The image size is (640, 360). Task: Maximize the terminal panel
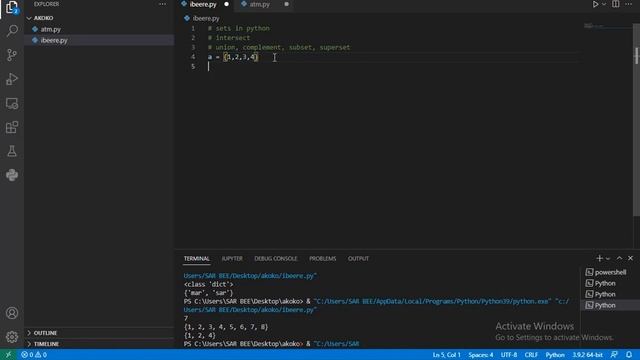(x=619, y=258)
